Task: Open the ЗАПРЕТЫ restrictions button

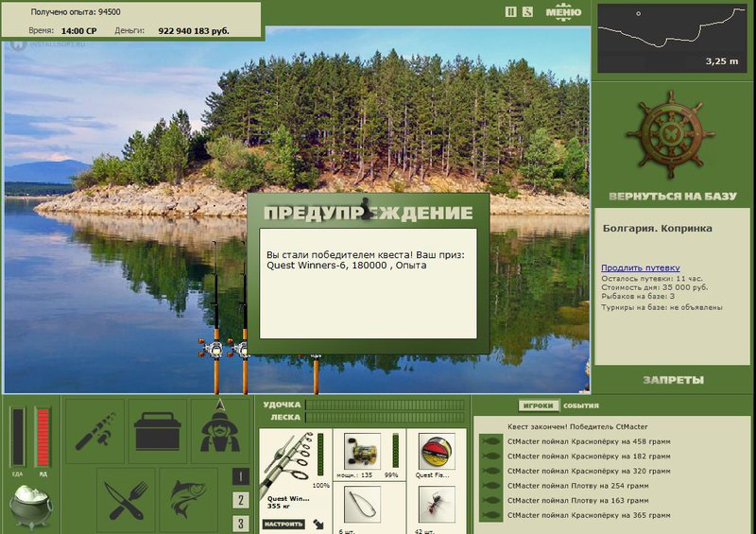Action: (x=673, y=380)
